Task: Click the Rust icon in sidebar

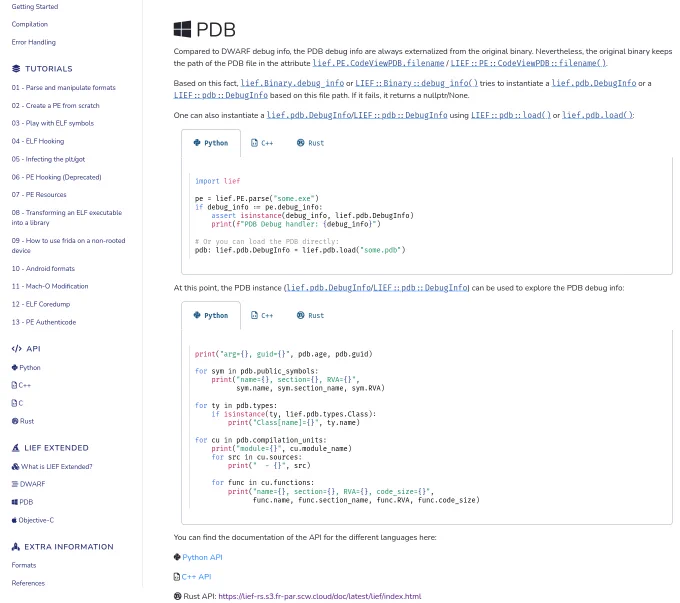Action: click(15, 421)
